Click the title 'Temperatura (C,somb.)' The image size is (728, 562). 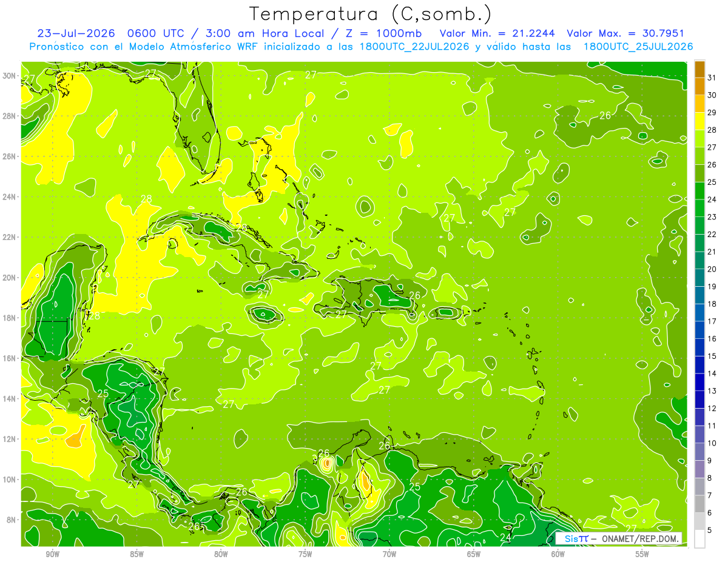pos(371,13)
